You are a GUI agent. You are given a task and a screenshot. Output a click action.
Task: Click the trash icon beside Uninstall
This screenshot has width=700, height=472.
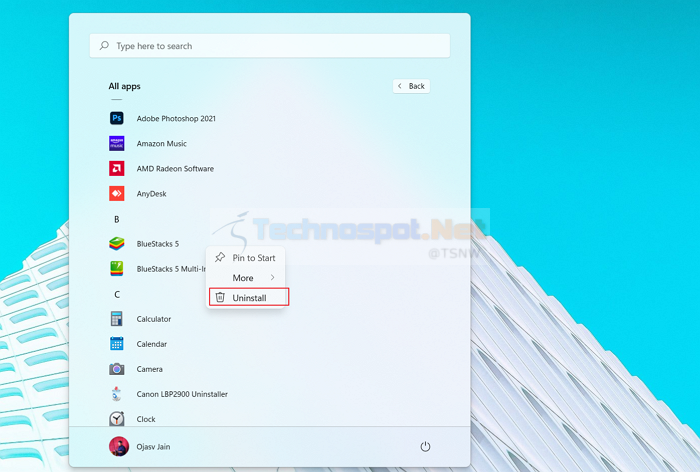pos(220,297)
